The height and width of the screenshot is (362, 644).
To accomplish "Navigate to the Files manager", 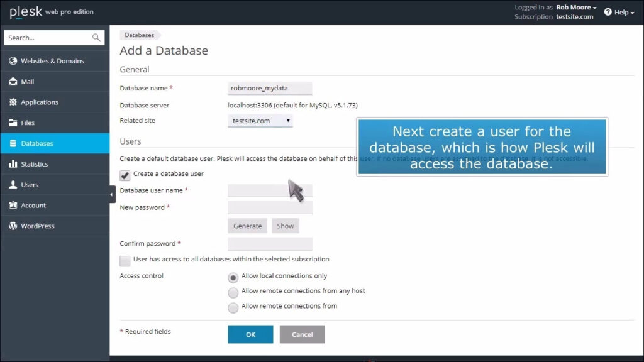I will click(x=26, y=123).
